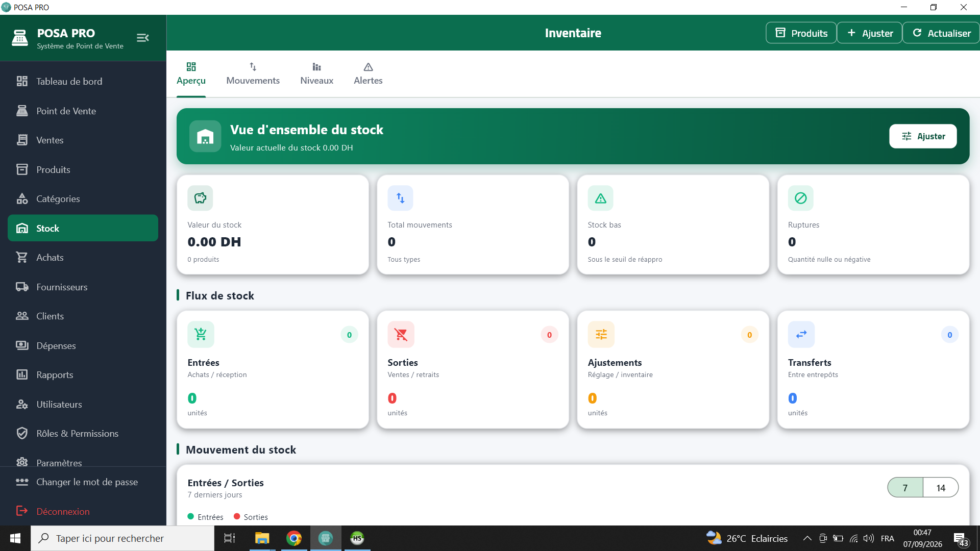980x551 pixels.
Task: Click the Rapports chart icon
Action: coord(22,374)
